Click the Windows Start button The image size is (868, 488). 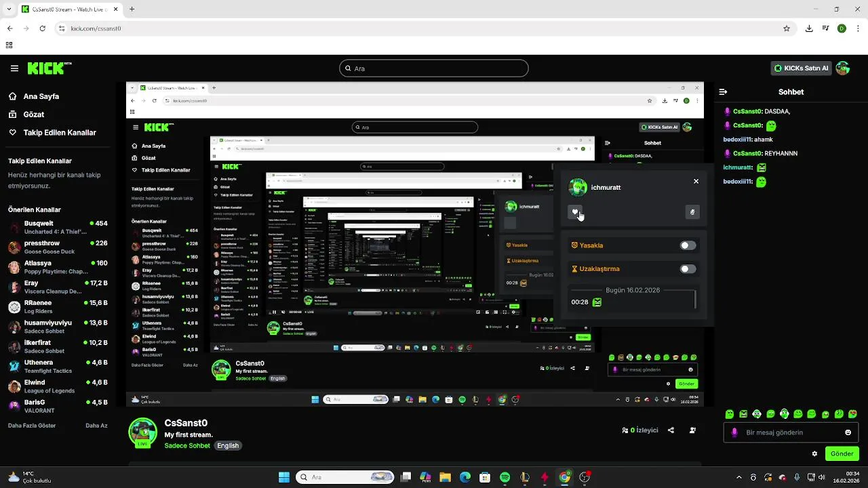point(284,477)
